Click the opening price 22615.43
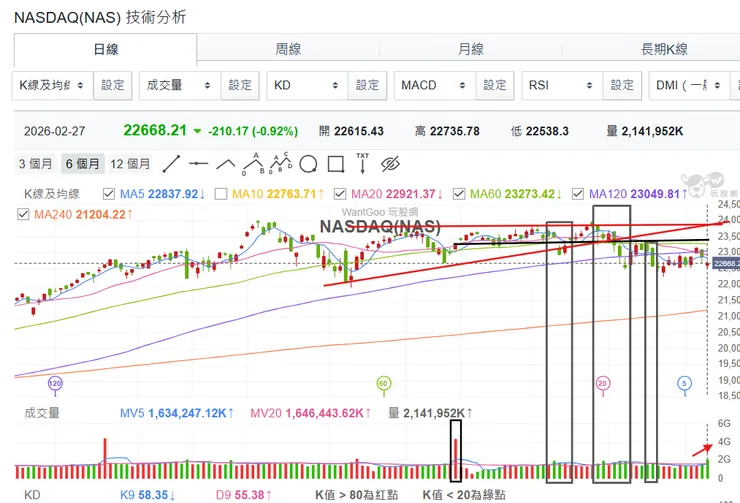This screenshot has height=503, width=740. click(x=359, y=131)
